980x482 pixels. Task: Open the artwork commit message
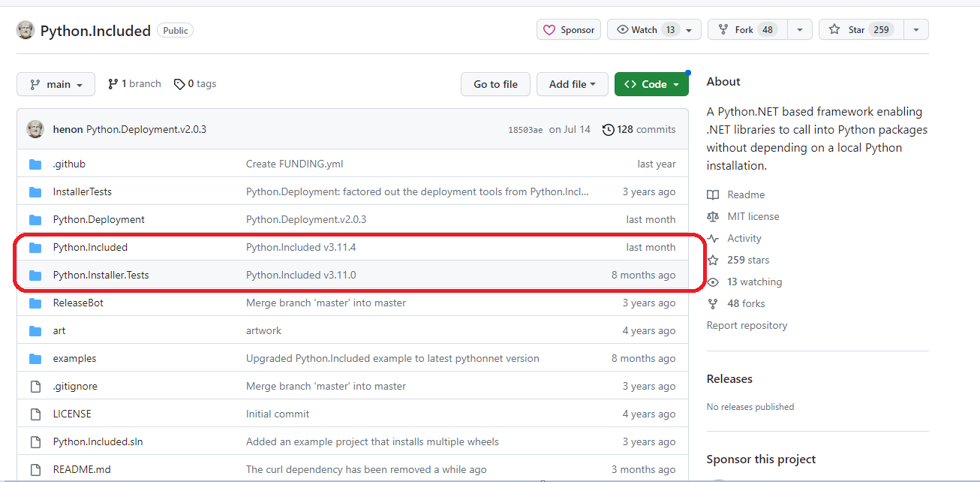264,330
